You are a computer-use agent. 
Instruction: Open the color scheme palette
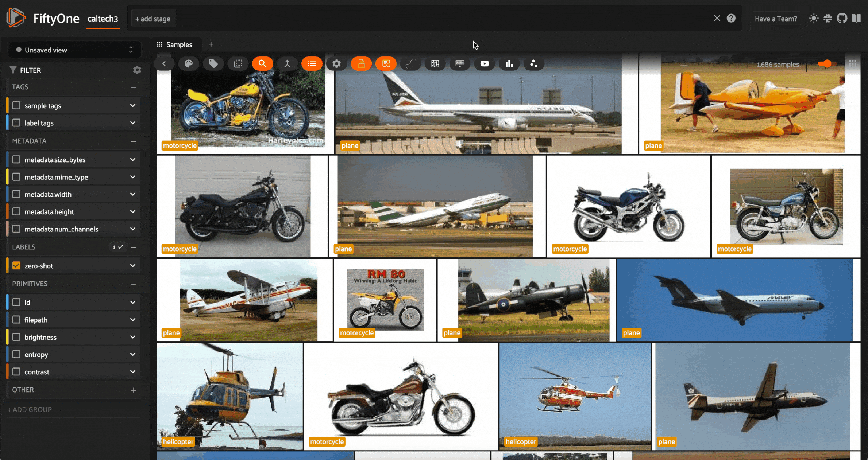(189, 64)
